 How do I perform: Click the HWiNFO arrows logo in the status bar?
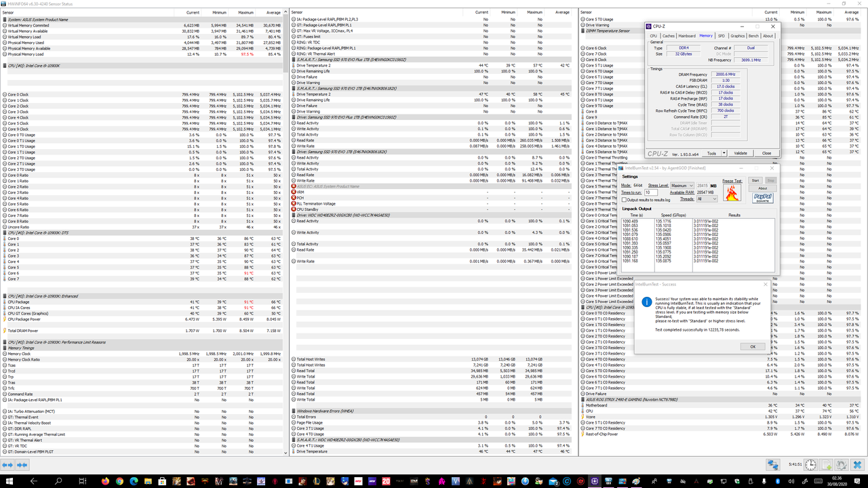[773, 464]
